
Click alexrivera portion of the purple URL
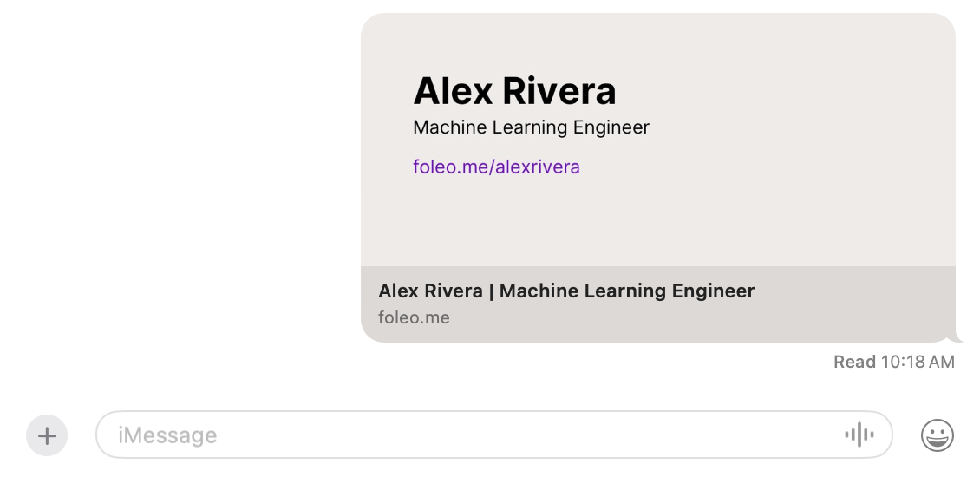pyautogui.click(x=538, y=167)
